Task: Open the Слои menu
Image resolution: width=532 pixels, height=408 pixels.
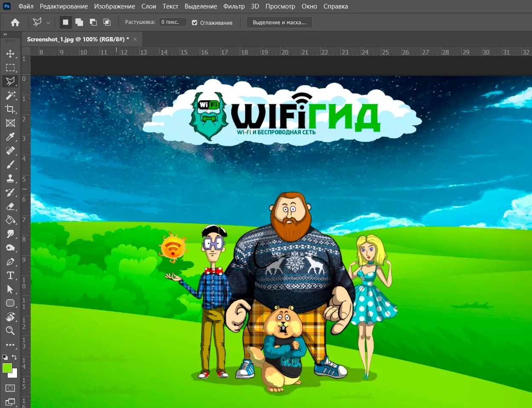Action: (x=149, y=6)
